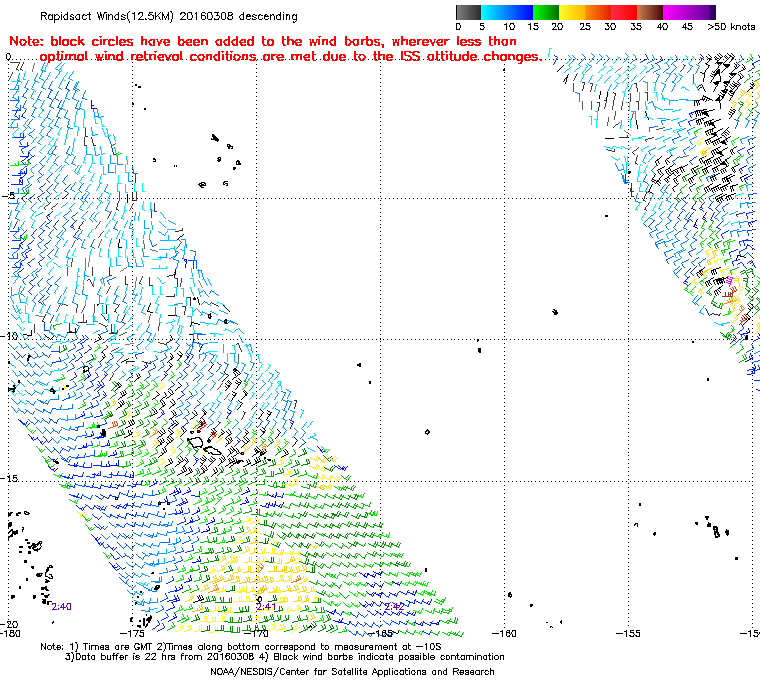Click the 'NOAA/NESDIS/Center for Satellite Applications and Research' credit
The image size is (760, 688).
pyautogui.click(x=352, y=672)
